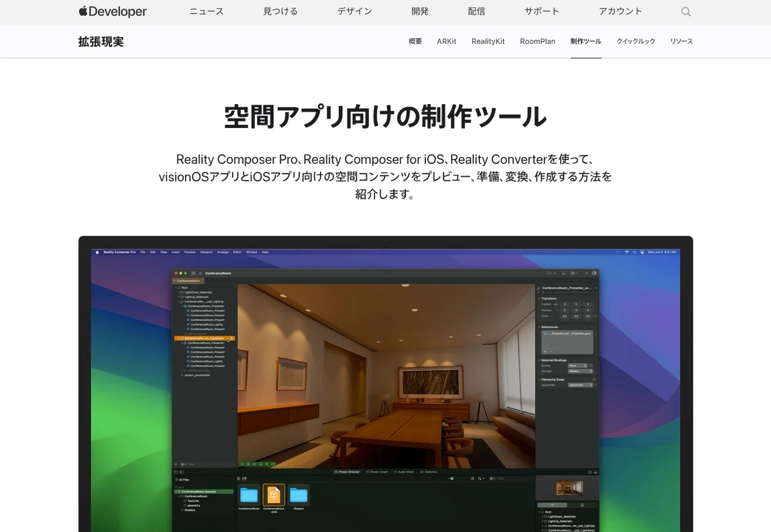Select All Files in the project sidebar
This screenshot has width=771, height=532.
pyautogui.click(x=182, y=480)
